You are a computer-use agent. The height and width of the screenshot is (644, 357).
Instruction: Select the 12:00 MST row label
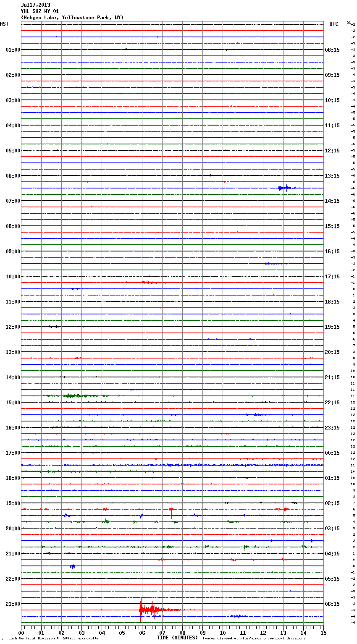click(13, 327)
